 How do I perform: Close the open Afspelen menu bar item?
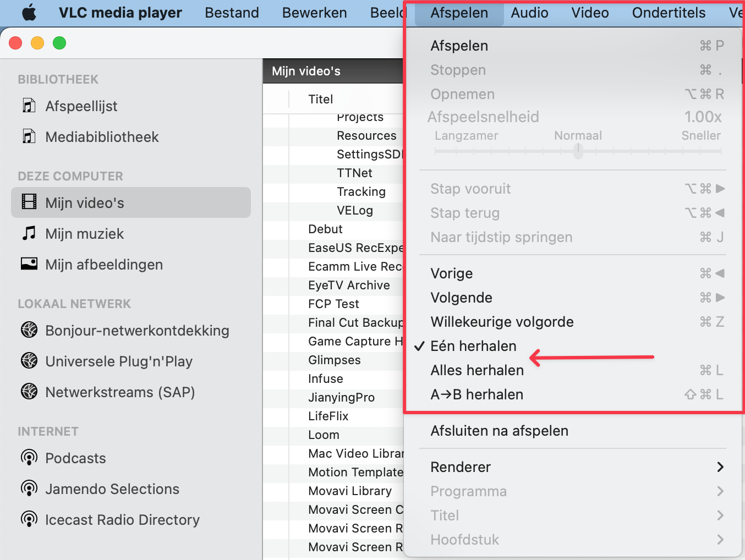click(459, 13)
